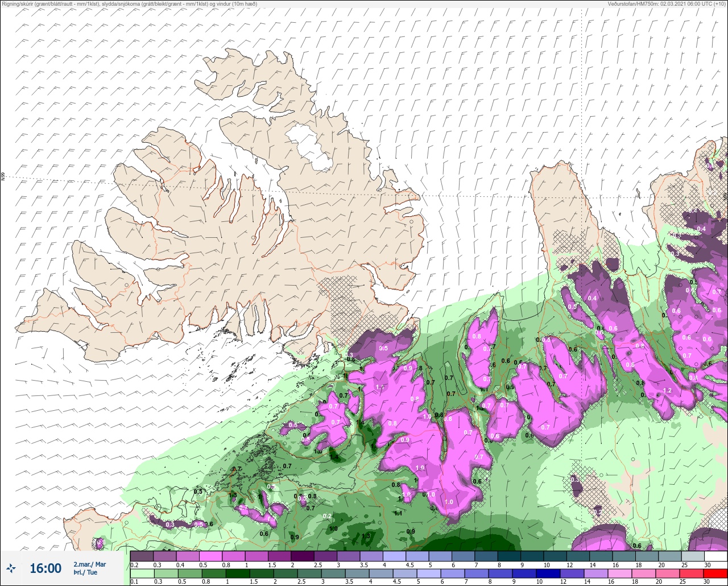
Task: Select bottom legend dark green swatch between 1 and 1.5
Action: tap(237, 573)
